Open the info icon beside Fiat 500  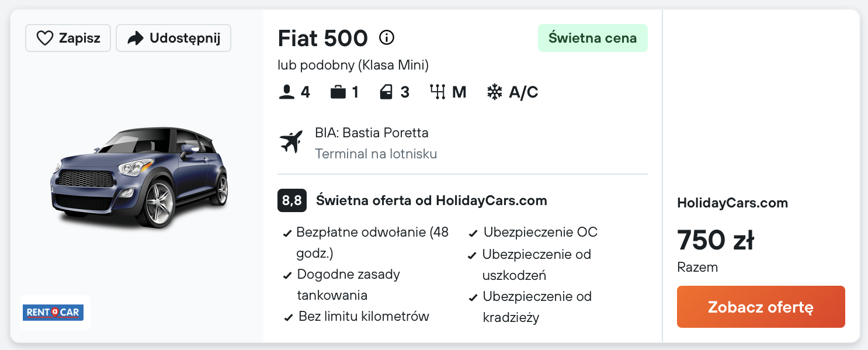click(x=387, y=38)
